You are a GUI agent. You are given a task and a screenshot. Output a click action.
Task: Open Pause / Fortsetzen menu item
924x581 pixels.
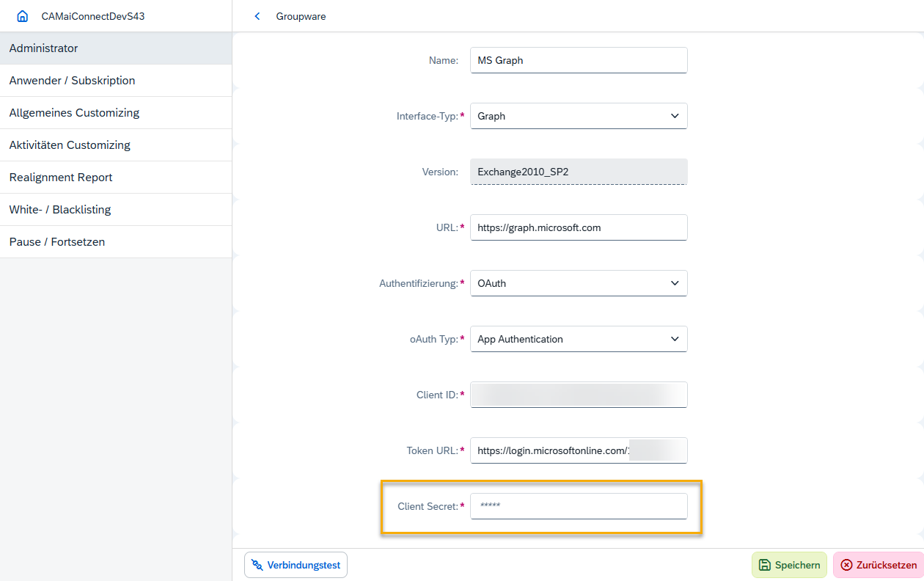(x=116, y=242)
